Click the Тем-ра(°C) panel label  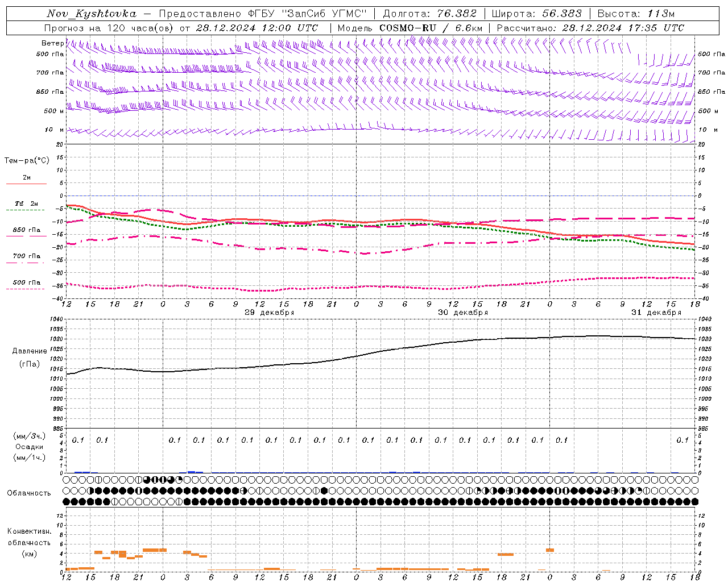[x=27, y=161]
